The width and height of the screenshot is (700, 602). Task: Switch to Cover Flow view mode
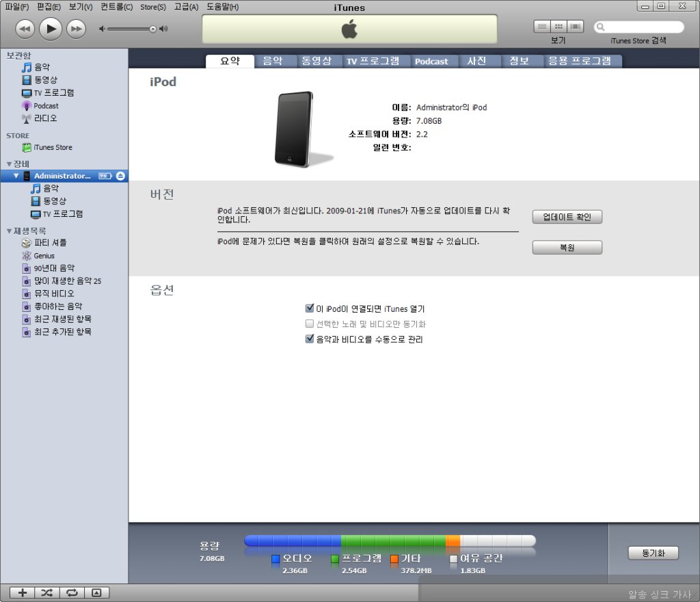click(575, 27)
